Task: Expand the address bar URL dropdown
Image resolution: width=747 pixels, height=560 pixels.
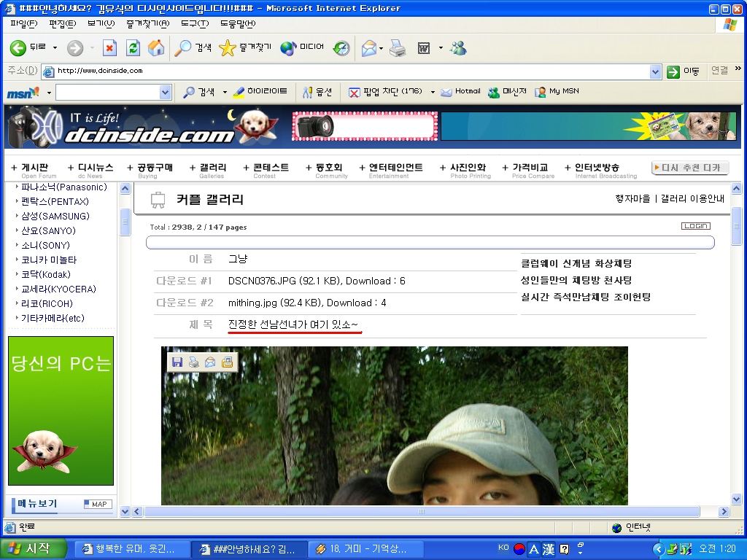Action: pos(655,71)
